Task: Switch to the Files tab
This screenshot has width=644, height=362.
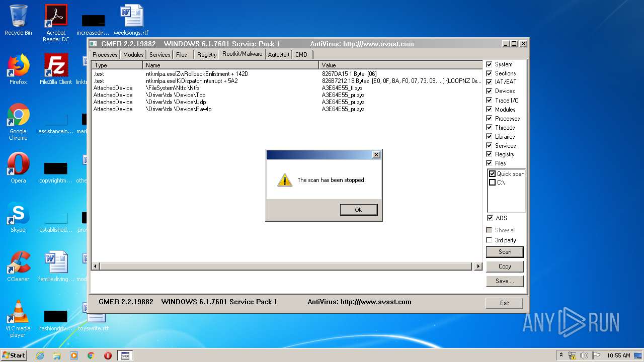Action: point(182,55)
